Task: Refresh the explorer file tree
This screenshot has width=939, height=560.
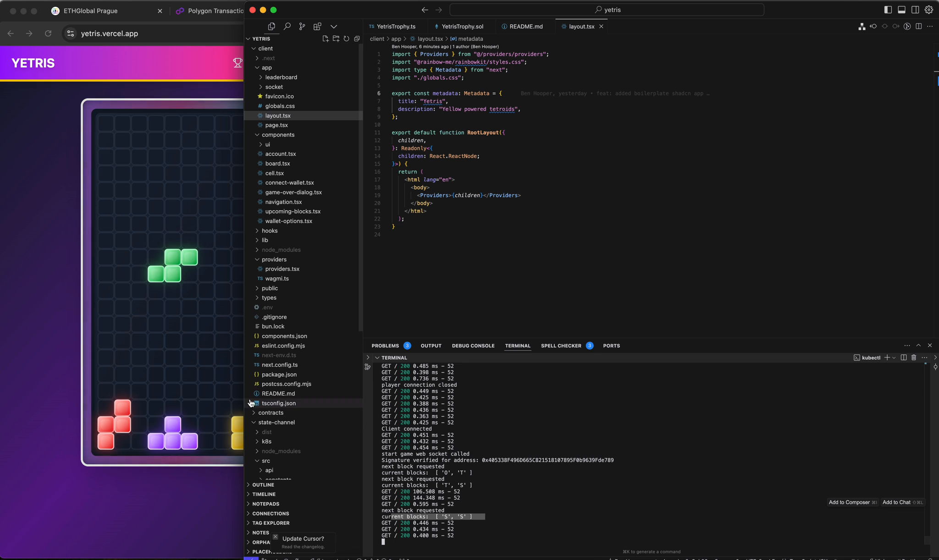Action: coord(347,39)
